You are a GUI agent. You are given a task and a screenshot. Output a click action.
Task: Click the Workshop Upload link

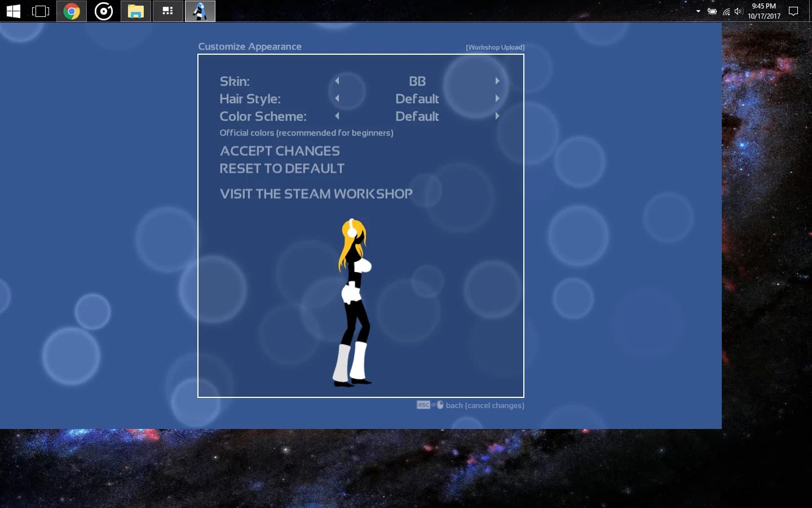click(x=495, y=47)
